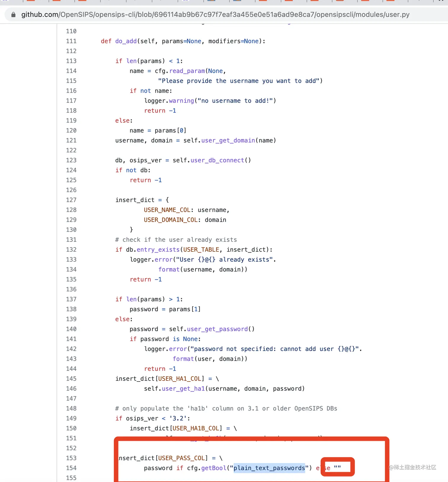This screenshot has height=482, width=448.
Task: Click the lock icon in address bar
Action: click(x=13, y=15)
